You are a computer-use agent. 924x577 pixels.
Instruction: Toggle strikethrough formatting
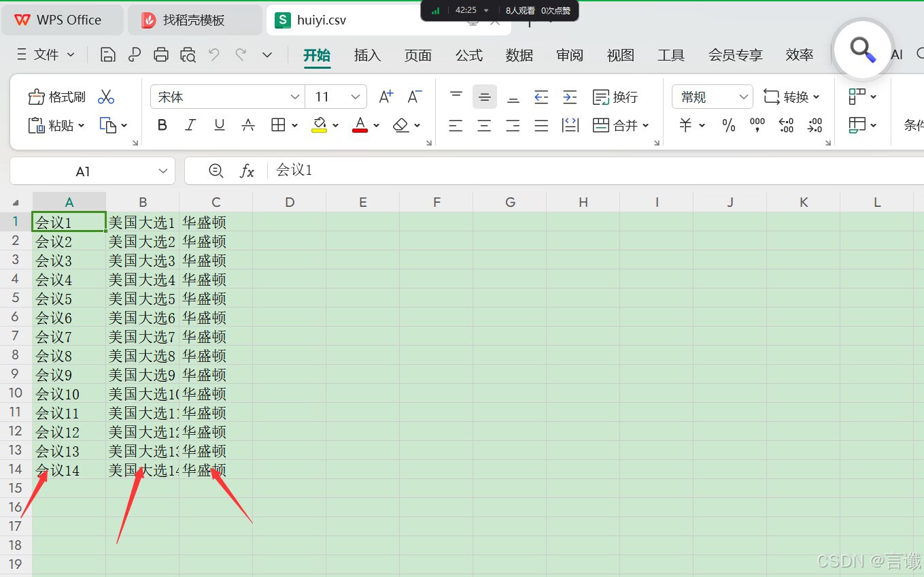[x=248, y=125]
